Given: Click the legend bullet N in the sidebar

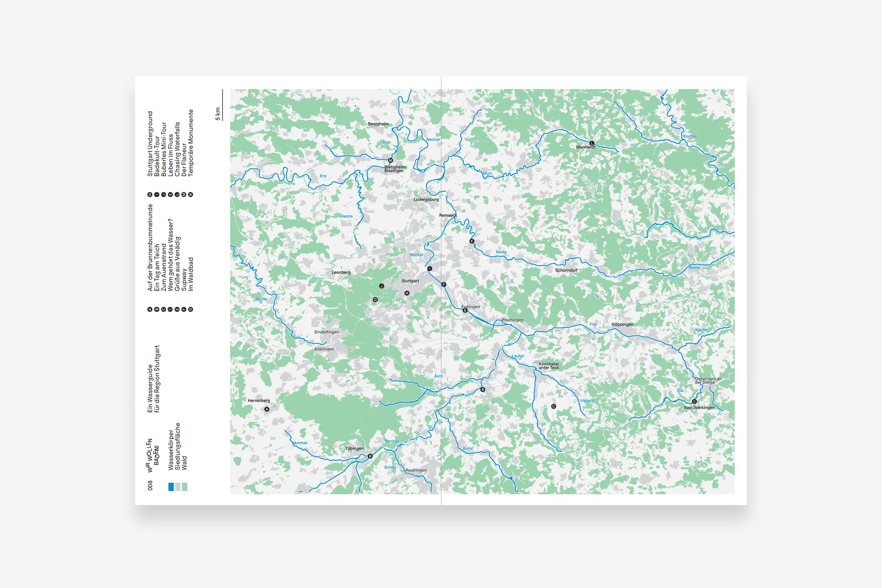Looking at the screenshot, I should [191, 195].
